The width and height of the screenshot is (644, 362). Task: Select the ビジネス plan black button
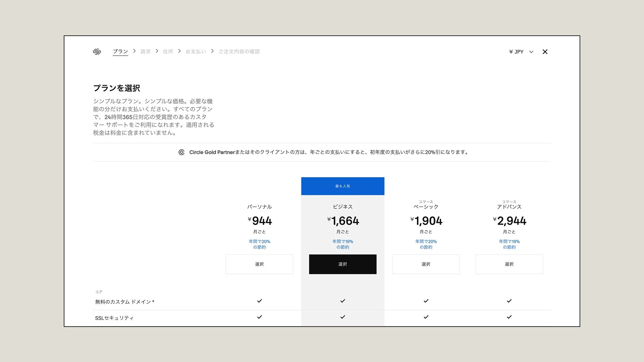[x=343, y=264]
